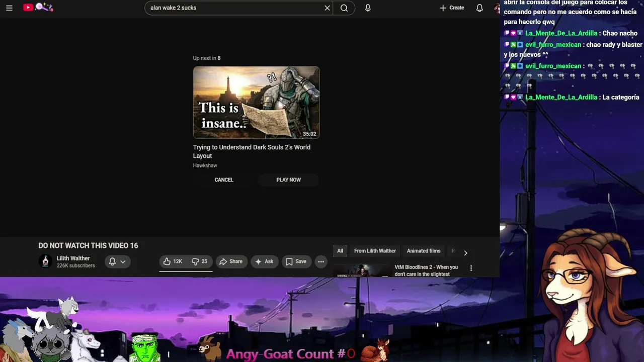Image resolution: width=644 pixels, height=362 pixels.
Task: Ask about this video
Action: pyautogui.click(x=264, y=261)
